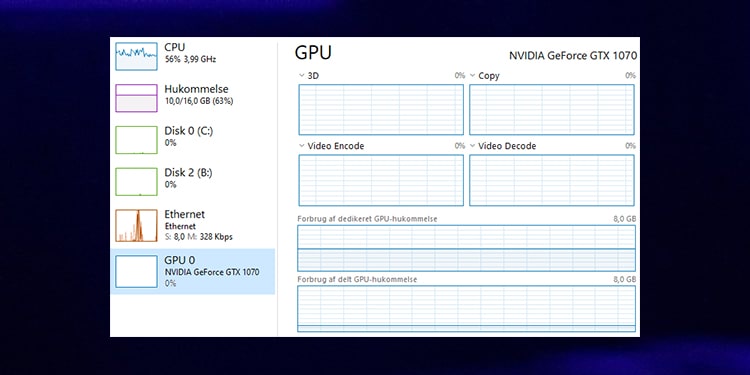Click NVIDIA GeForce GTX 1070 header label
The image size is (750, 375).
pos(573,55)
